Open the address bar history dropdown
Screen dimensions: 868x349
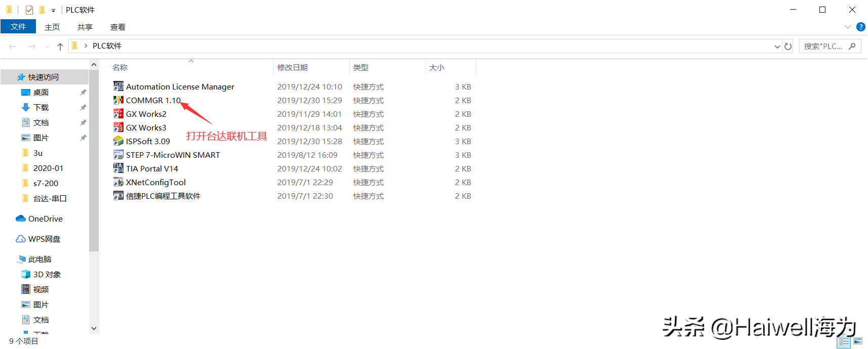[777, 47]
